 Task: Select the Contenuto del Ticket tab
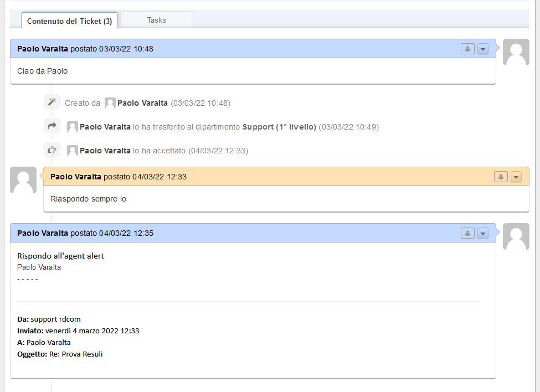coord(69,21)
